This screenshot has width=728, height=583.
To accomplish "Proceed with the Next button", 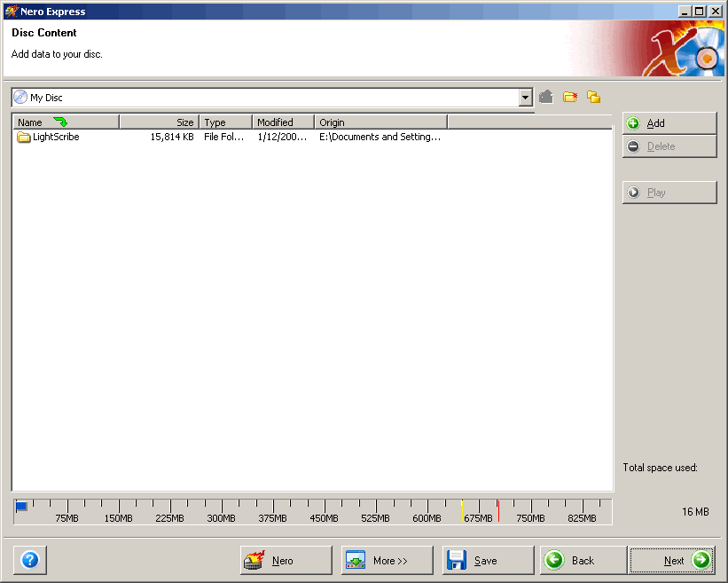I will pyautogui.click(x=672, y=560).
